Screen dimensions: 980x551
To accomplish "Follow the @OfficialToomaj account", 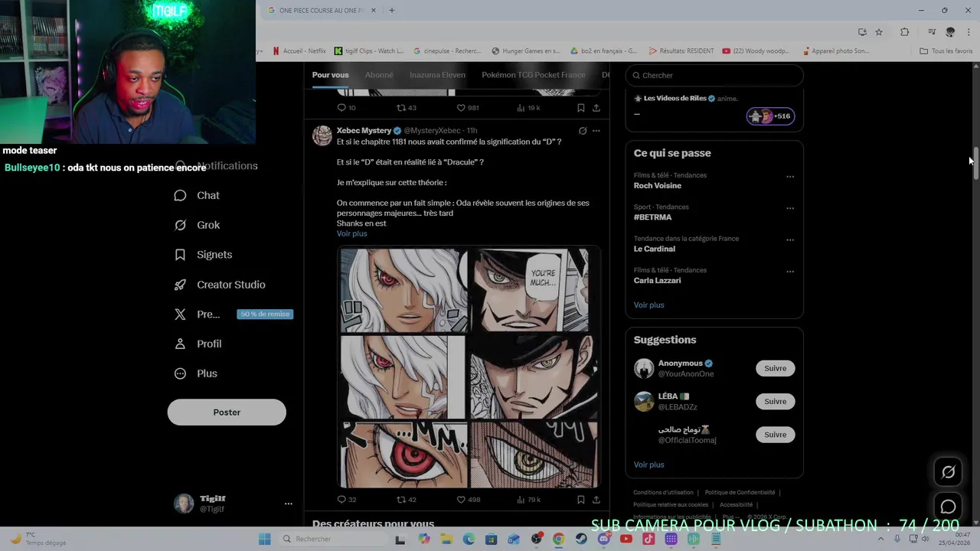I will (775, 435).
